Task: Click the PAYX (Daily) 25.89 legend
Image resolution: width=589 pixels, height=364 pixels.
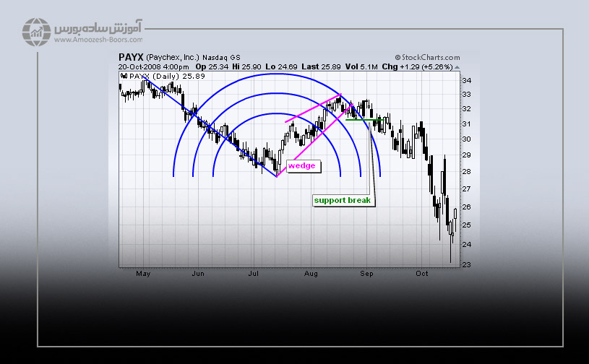Action: point(158,75)
